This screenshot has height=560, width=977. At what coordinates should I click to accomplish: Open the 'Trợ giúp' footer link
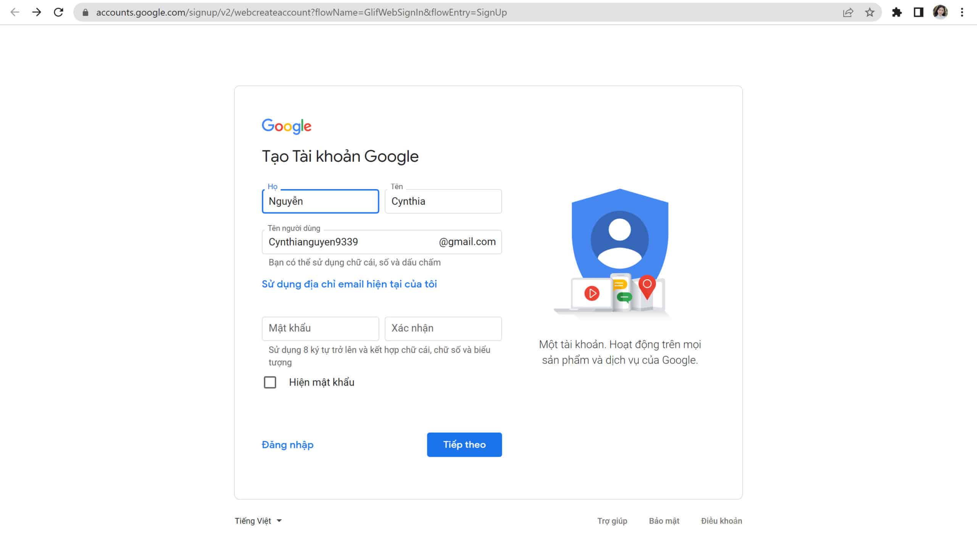tap(612, 521)
